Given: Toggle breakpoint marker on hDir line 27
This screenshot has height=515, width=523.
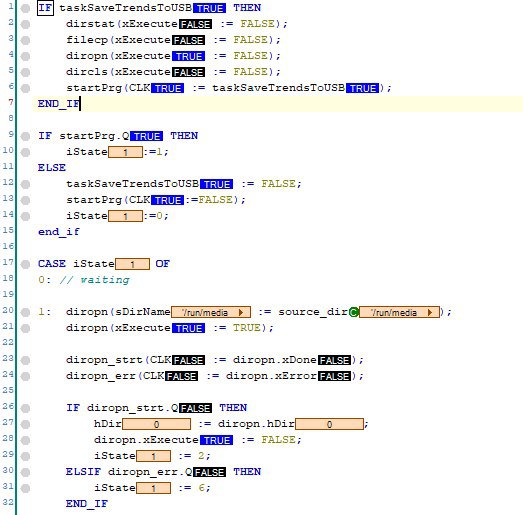Looking at the screenshot, I should [x=25, y=425].
